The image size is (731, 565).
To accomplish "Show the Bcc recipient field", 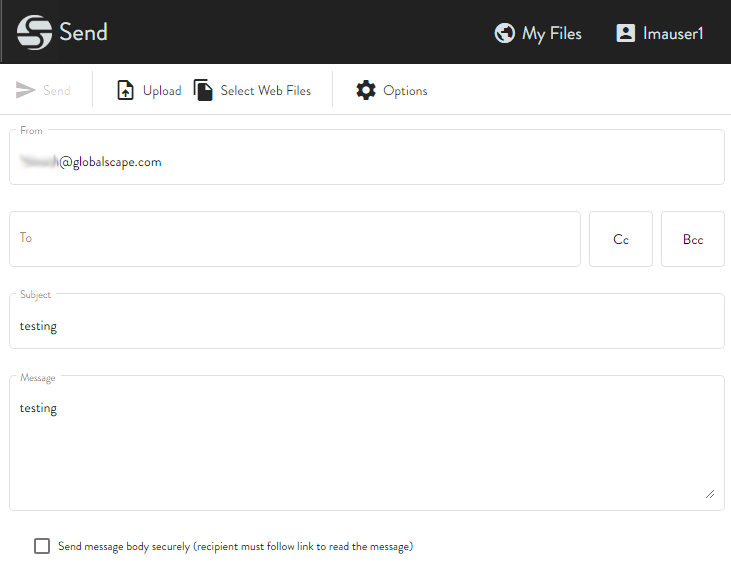I will tap(693, 239).
